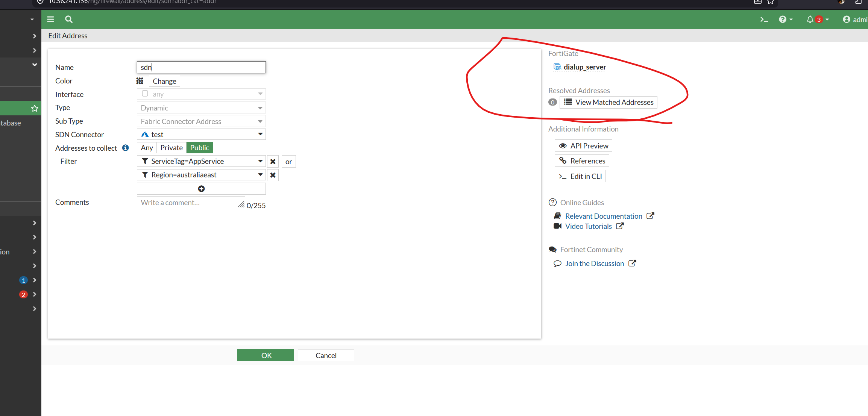Click the info icon beside Addresses to collect
This screenshot has height=416, width=868.
click(x=126, y=148)
